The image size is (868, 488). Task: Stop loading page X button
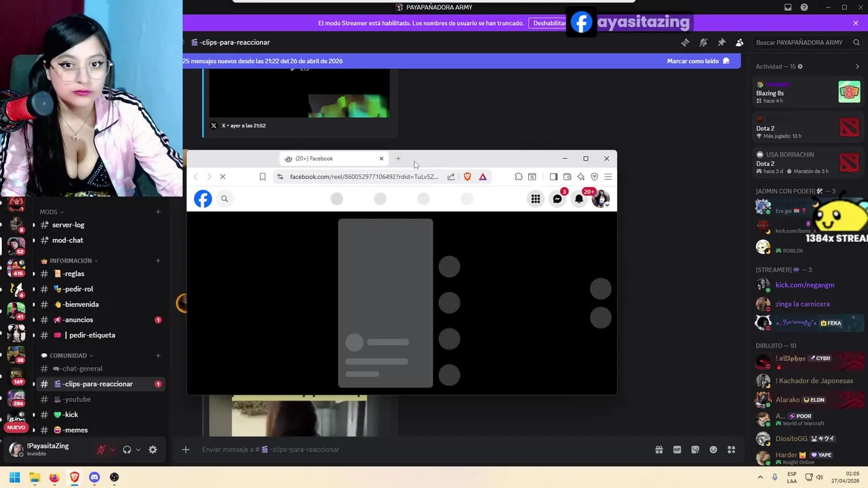tap(222, 177)
